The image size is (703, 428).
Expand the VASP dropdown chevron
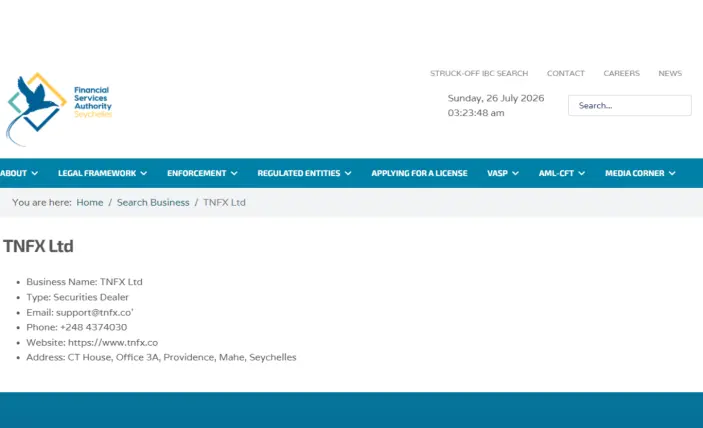(515, 173)
